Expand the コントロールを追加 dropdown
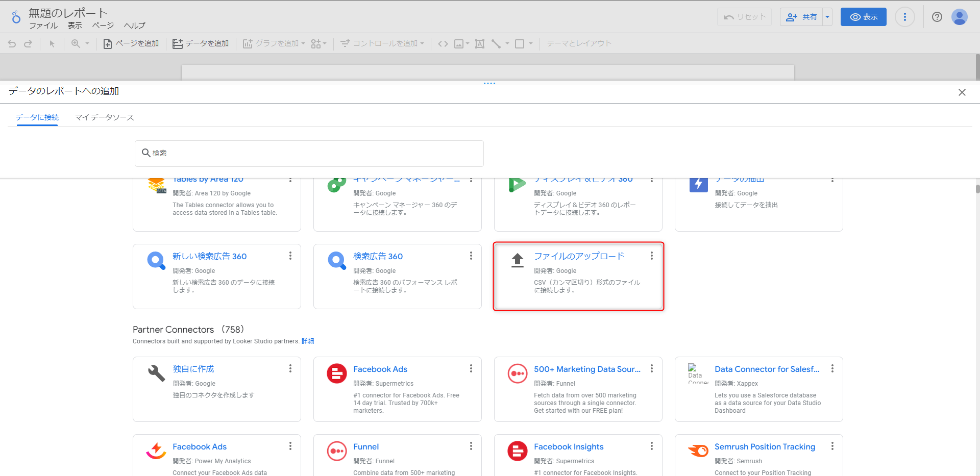Viewport: 980px width, 476px height. point(422,44)
